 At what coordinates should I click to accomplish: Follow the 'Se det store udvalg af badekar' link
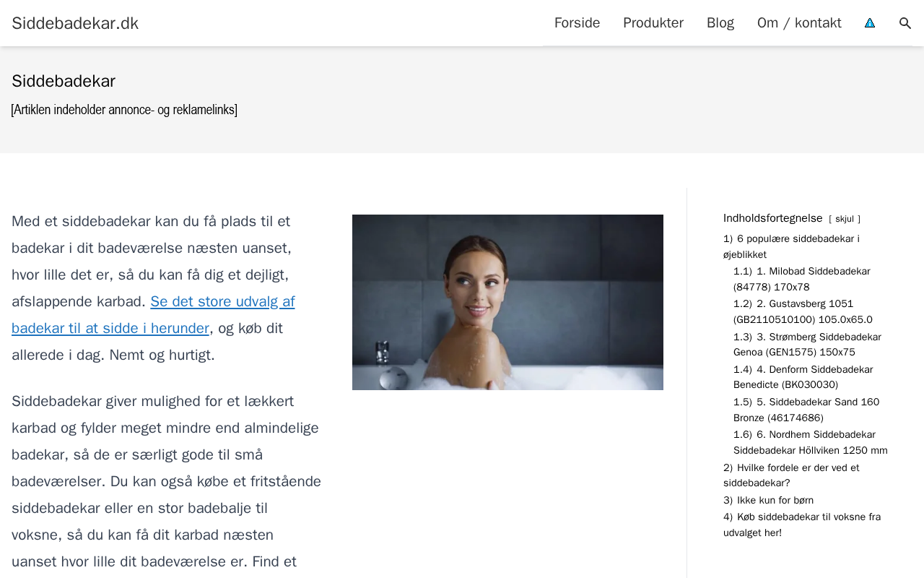(153, 315)
